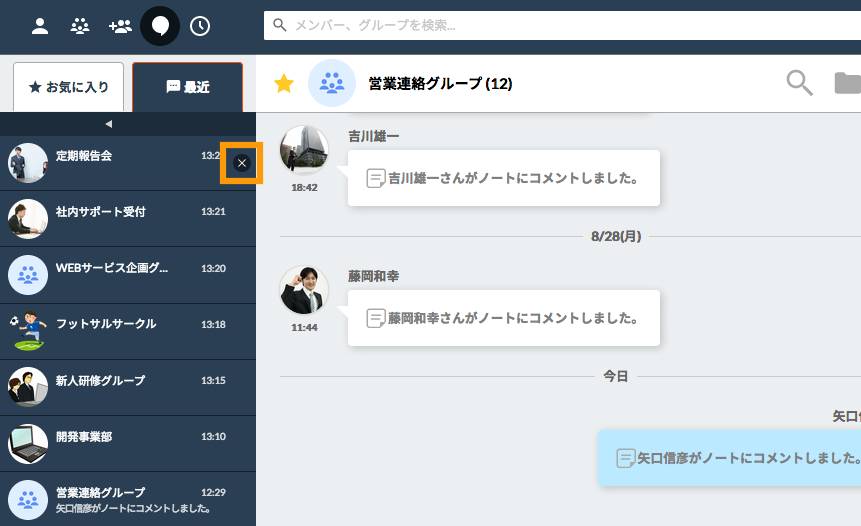Close the 定期報告会 conversation entry
The image size is (861, 526).
click(241, 163)
